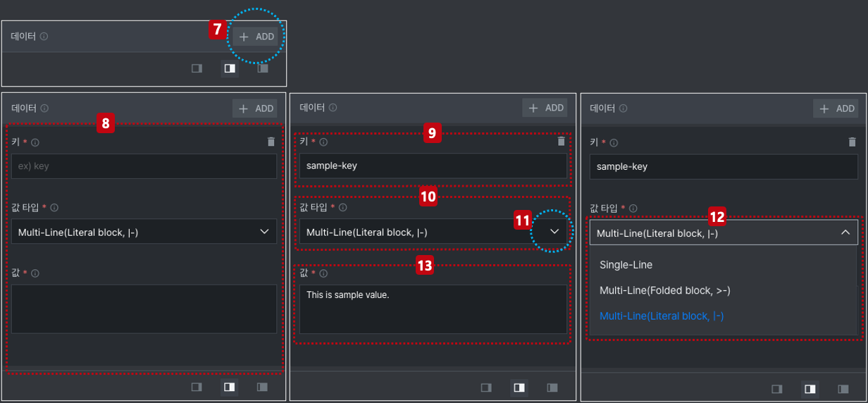The height and width of the screenshot is (403, 868).
Task: Click trash icon in the open dropdown panel
Action: (852, 142)
